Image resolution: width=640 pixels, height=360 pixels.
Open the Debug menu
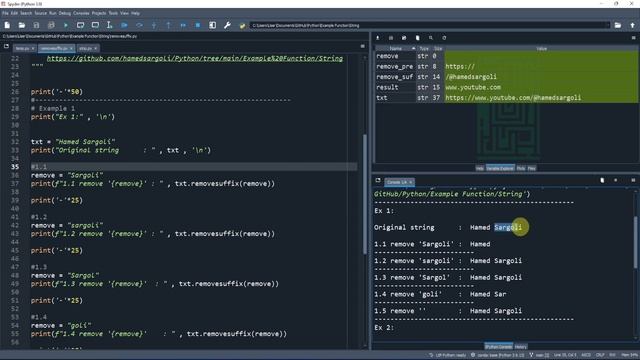pos(64,13)
